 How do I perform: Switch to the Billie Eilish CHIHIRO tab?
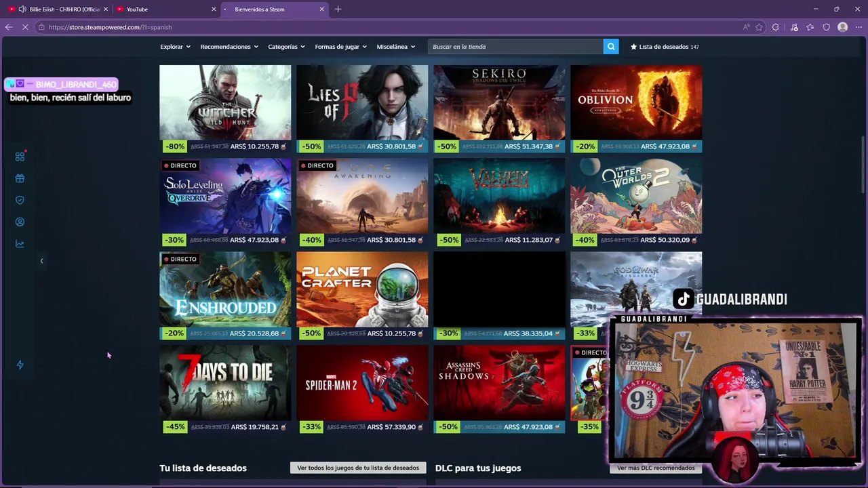[58, 9]
